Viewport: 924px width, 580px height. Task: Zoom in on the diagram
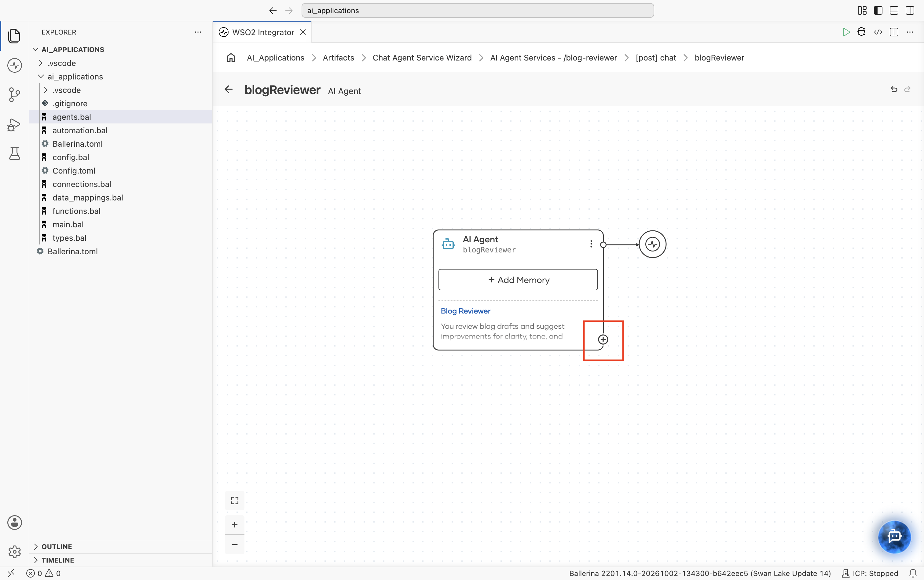(234, 525)
